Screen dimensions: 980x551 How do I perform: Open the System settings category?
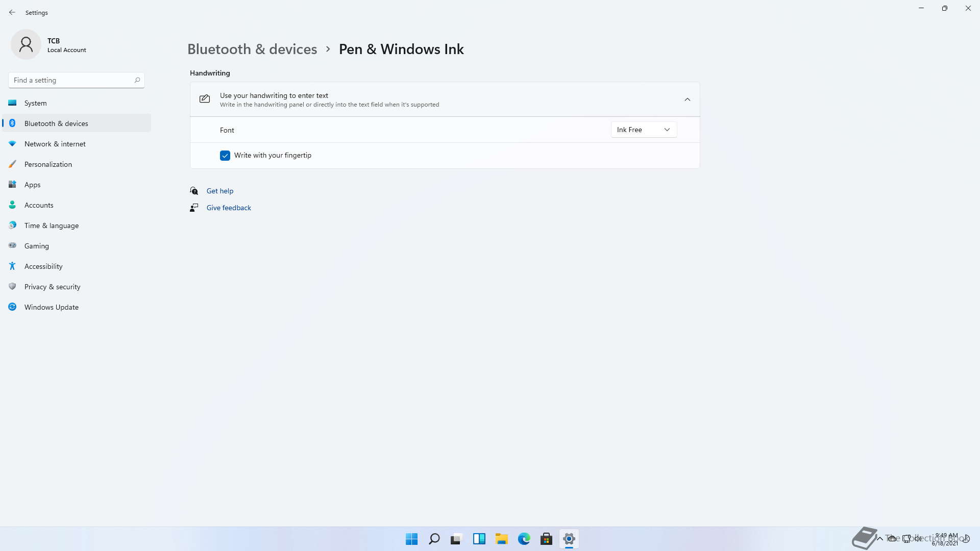[x=77, y=103]
